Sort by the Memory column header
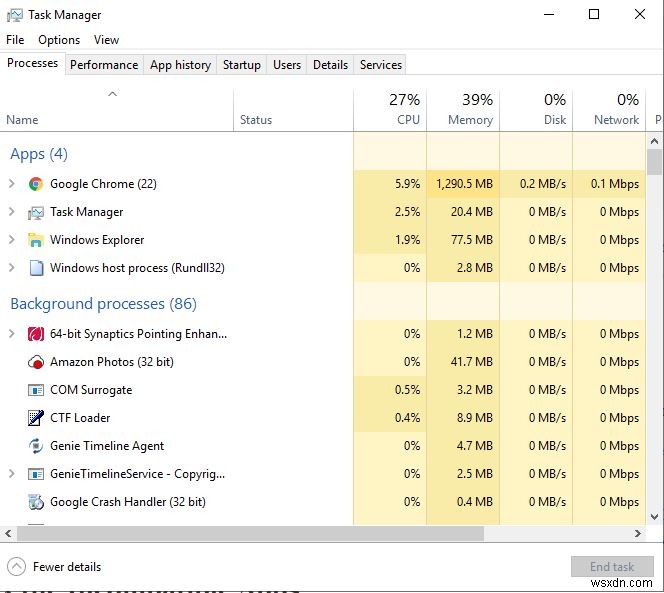Screen dimensions: 664x593 (463, 110)
